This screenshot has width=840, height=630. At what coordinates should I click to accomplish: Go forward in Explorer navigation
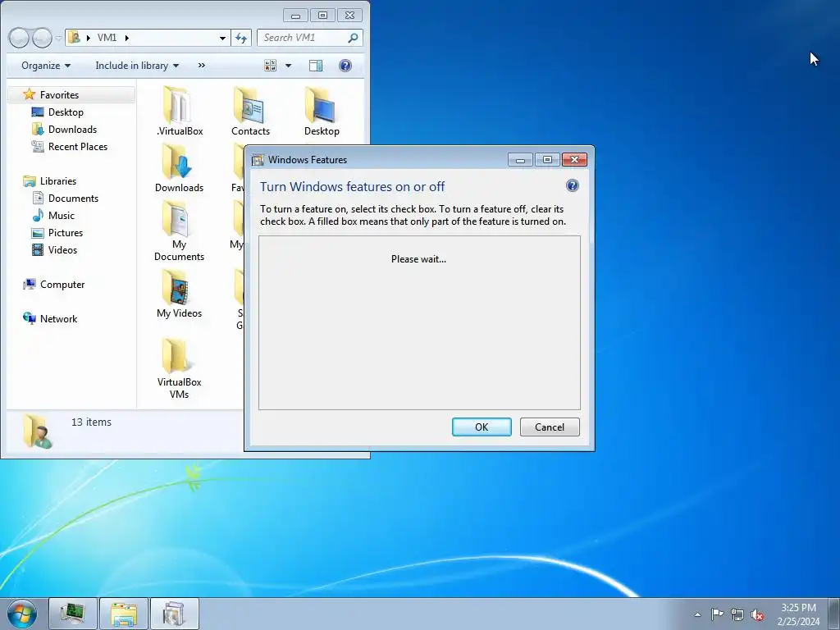pos(42,38)
